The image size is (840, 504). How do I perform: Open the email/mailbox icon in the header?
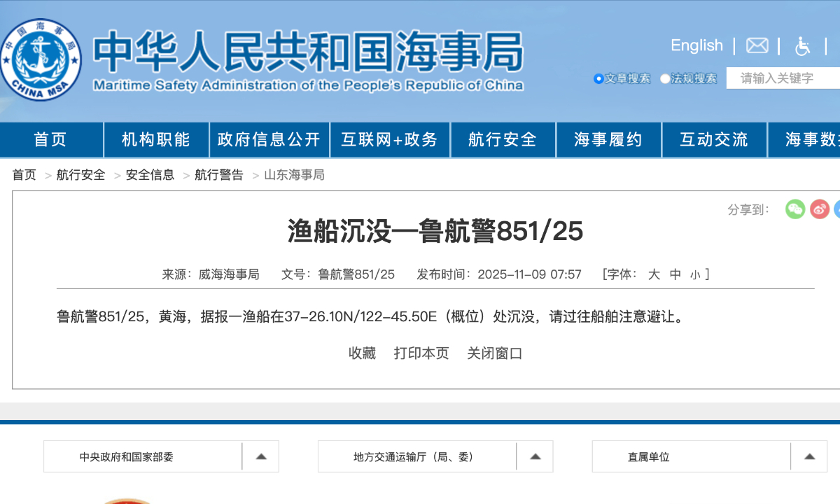pos(757,45)
